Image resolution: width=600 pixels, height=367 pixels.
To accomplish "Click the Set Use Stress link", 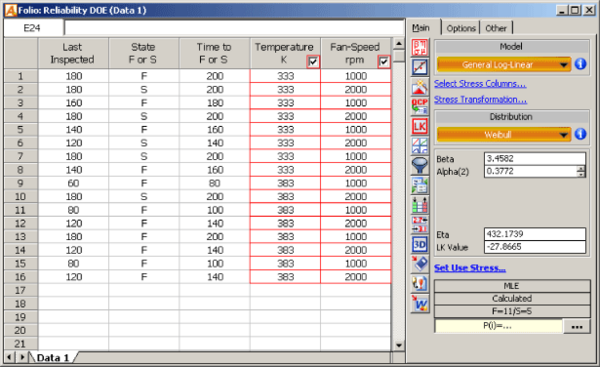I will tap(470, 268).
